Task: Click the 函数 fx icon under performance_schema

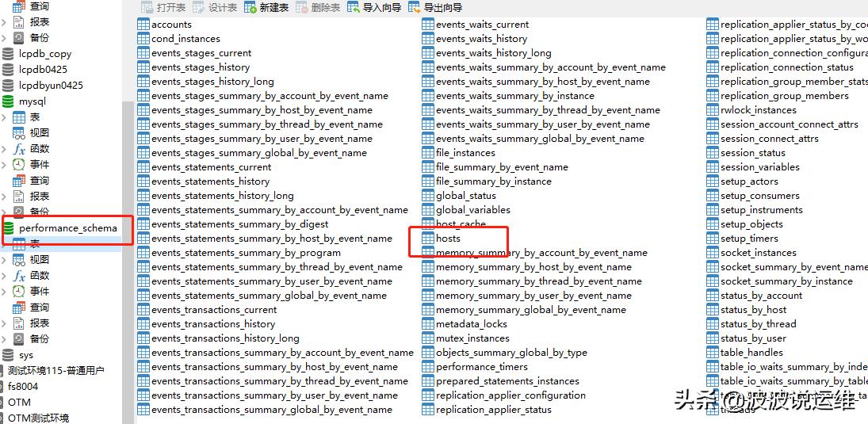Action: point(19,276)
